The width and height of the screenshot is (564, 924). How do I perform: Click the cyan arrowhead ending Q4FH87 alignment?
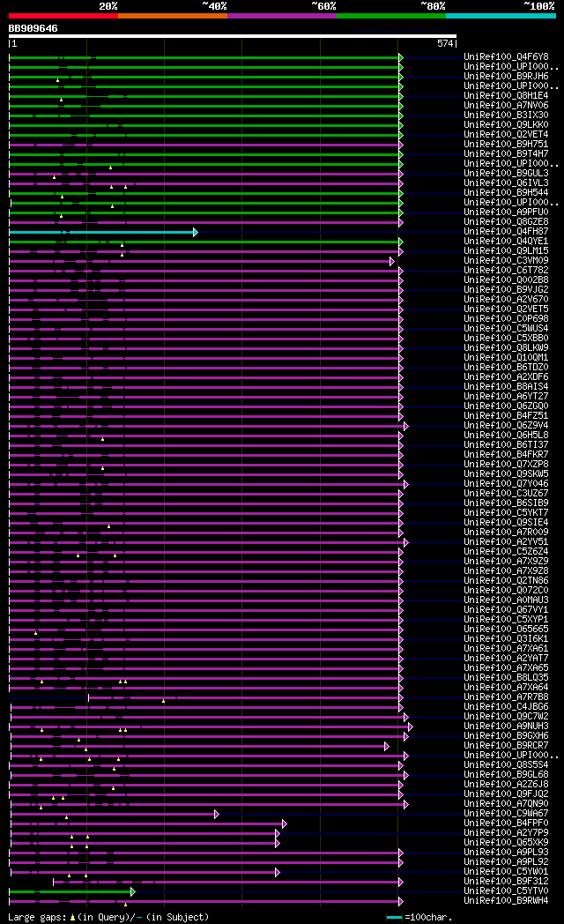click(196, 232)
